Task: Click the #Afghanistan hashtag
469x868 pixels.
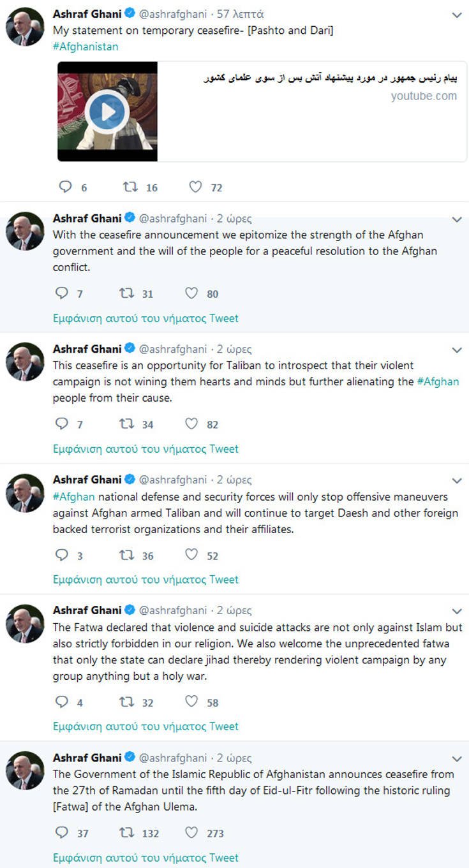Action: (x=86, y=47)
